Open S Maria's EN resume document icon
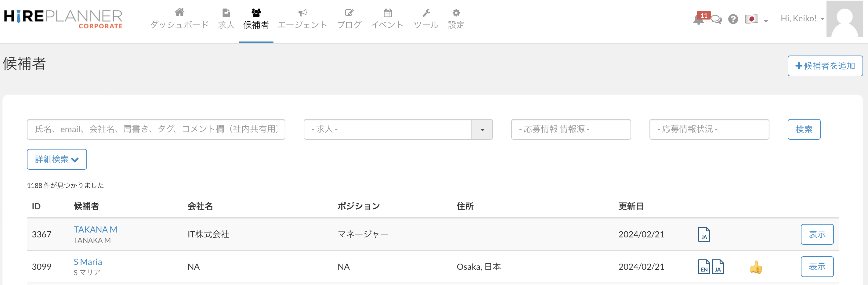The height and width of the screenshot is (285, 868). tap(703, 267)
